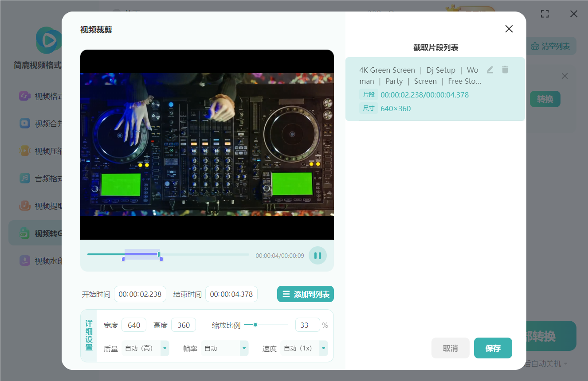Pause the video preview playback

click(318, 256)
